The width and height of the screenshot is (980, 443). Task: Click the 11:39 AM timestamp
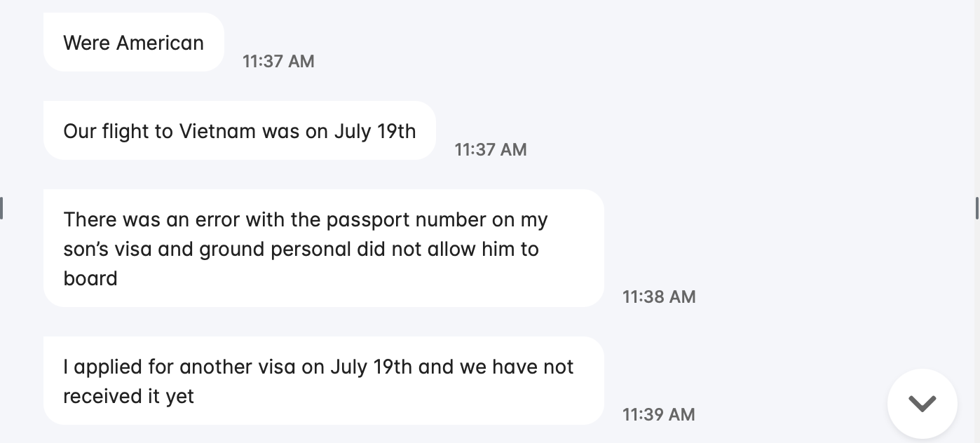point(659,415)
